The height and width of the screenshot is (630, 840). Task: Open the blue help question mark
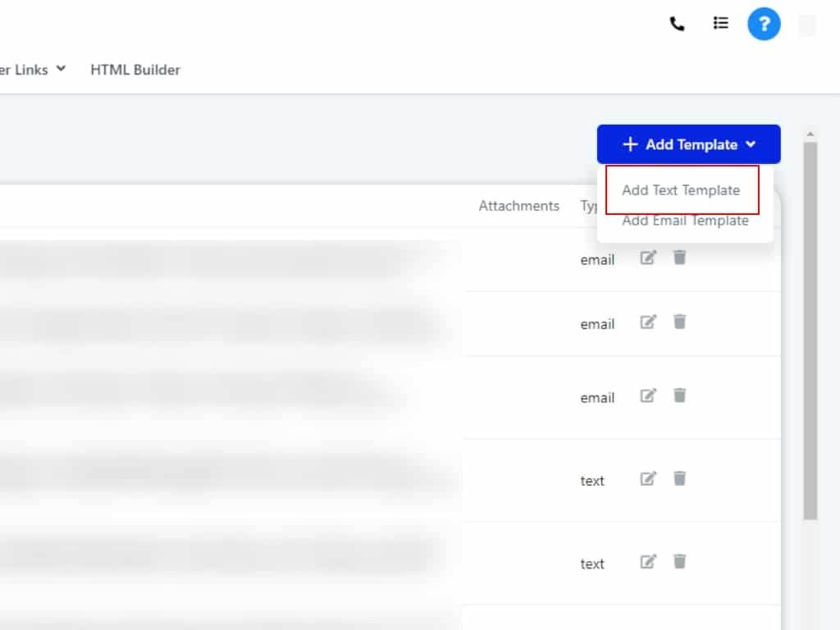point(764,25)
